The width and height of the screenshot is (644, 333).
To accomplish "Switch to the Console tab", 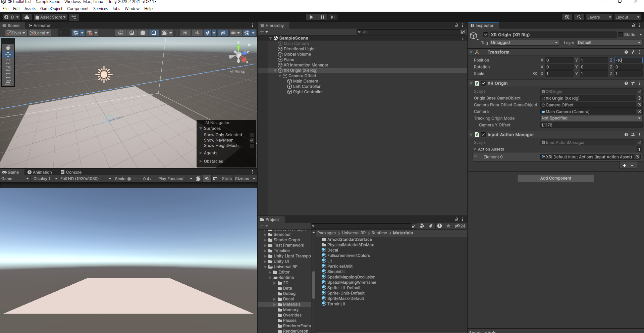I will click(x=71, y=172).
